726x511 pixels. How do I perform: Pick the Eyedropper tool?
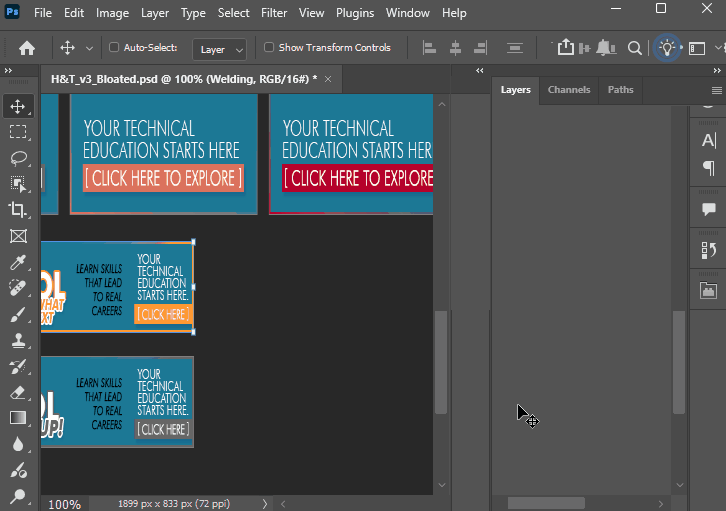18,262
